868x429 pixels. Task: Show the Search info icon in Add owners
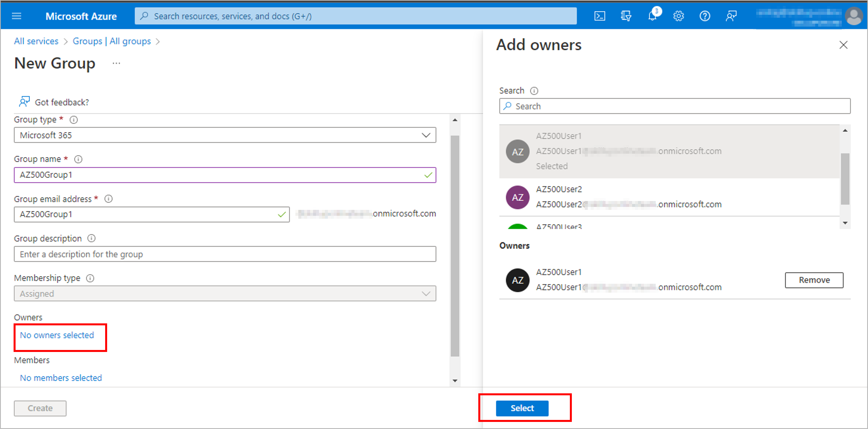[534, 91]
